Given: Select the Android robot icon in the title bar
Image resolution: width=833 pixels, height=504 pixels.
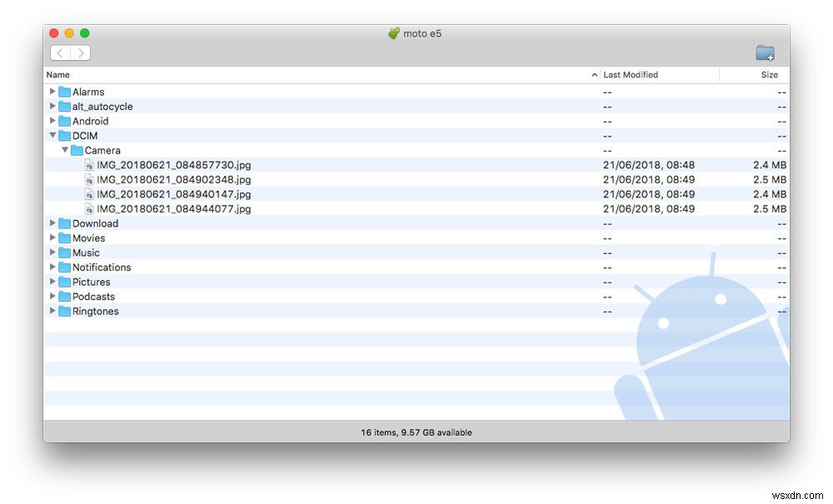Looking at the screenshot, I should pyautogui.click(x=392, y=33).
